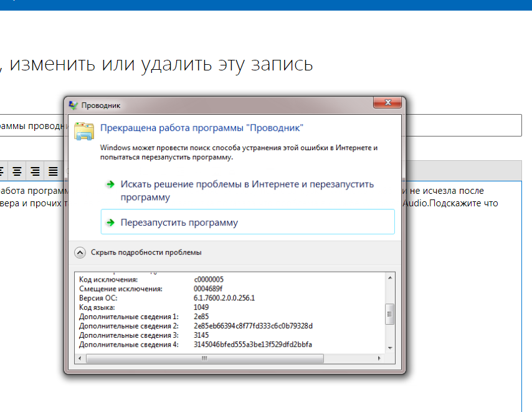Click heading Прекращена работа программы "Проводник"
Screen dimensions: 532x412
[202, 128]
